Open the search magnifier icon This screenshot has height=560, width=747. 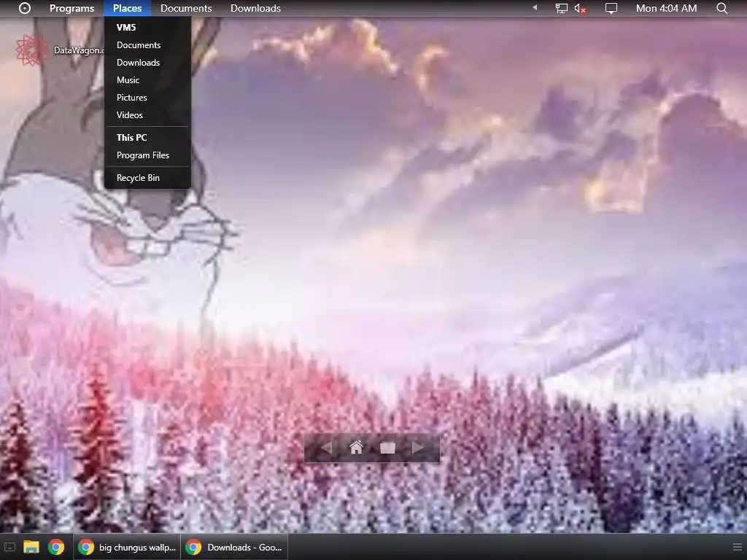click(722, 8)
